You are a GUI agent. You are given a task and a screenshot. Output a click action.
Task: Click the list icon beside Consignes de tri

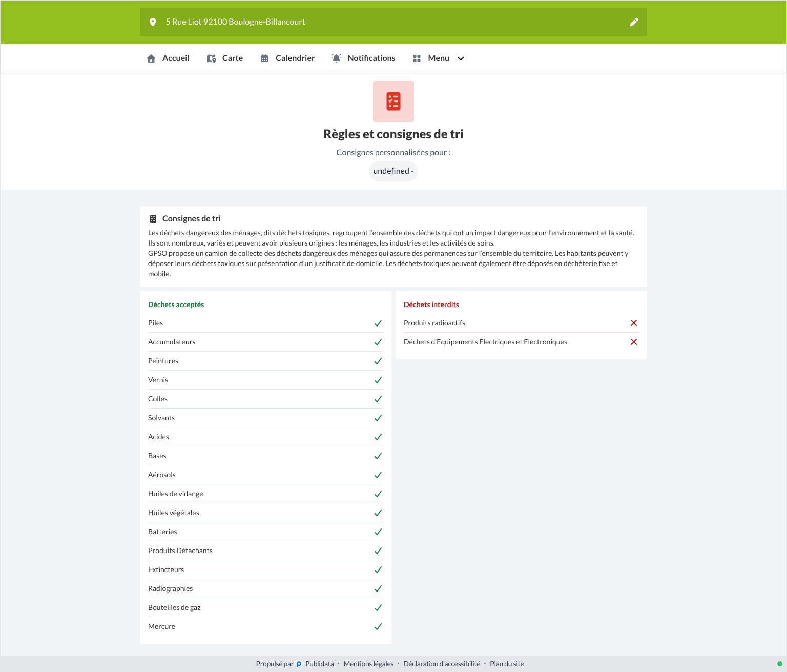point(153,219)
